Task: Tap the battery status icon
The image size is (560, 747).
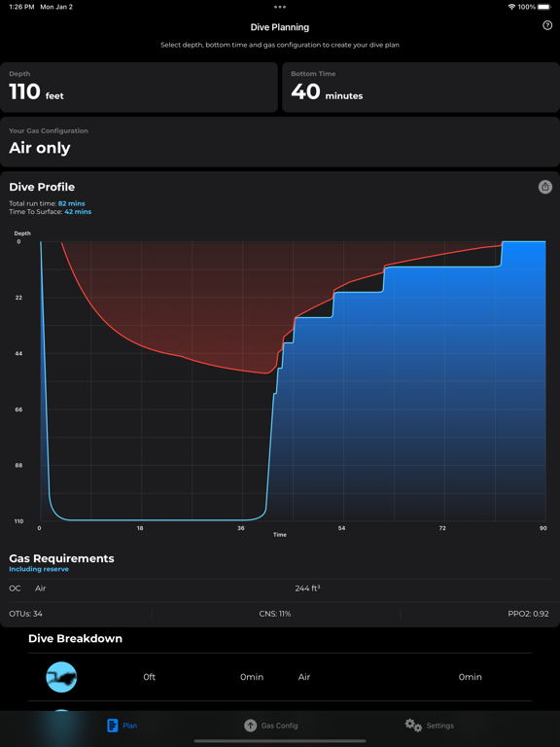Action: [544, 7]
